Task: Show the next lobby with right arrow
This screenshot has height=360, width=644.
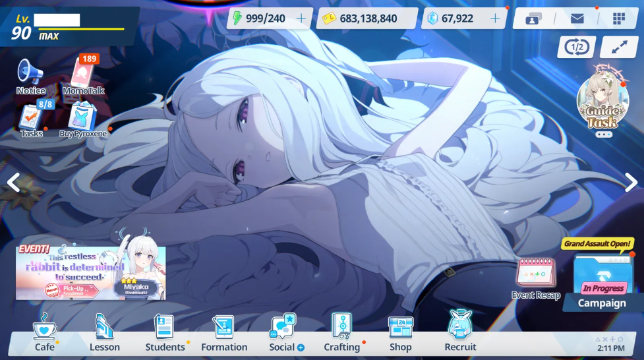Action: coord(630,183)
